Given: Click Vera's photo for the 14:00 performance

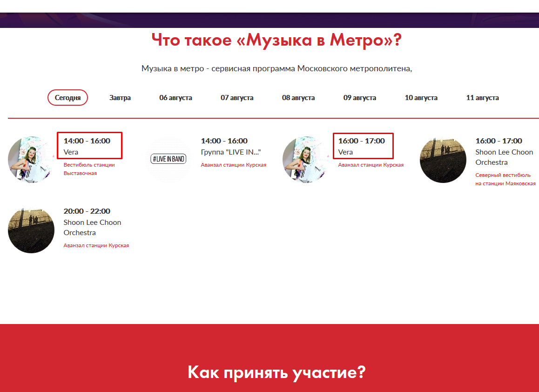Looking at the screenshot, I should [31, 160].
